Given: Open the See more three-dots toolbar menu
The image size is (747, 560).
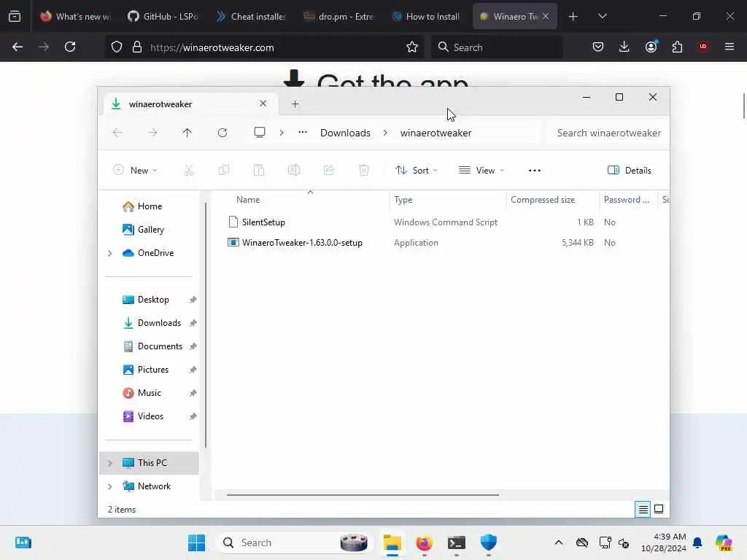Looking at the screenshot, I should click(535, 171).
